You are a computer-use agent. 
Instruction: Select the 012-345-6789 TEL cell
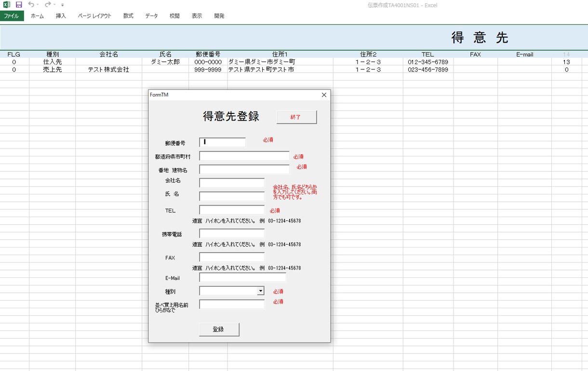click(428, 62)
